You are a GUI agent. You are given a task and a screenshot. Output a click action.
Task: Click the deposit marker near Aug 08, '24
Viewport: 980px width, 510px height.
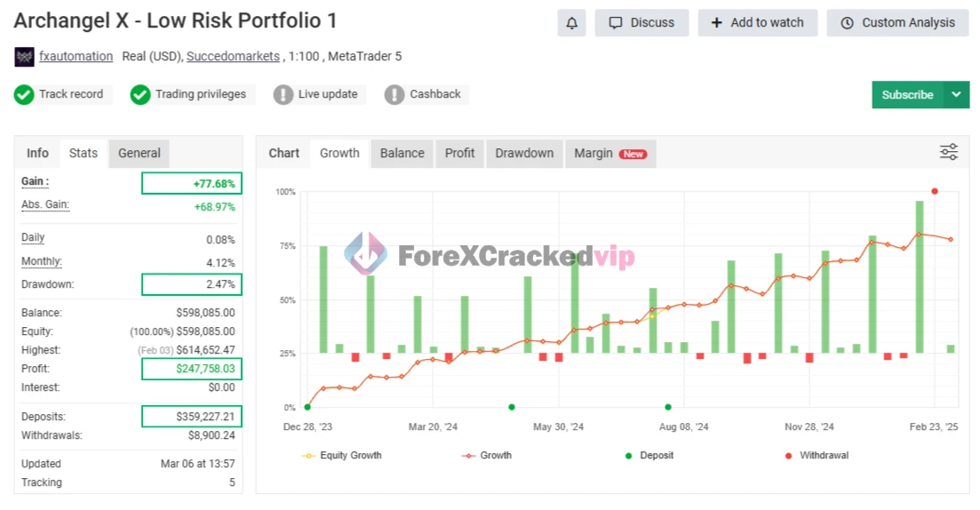point(668,407)
